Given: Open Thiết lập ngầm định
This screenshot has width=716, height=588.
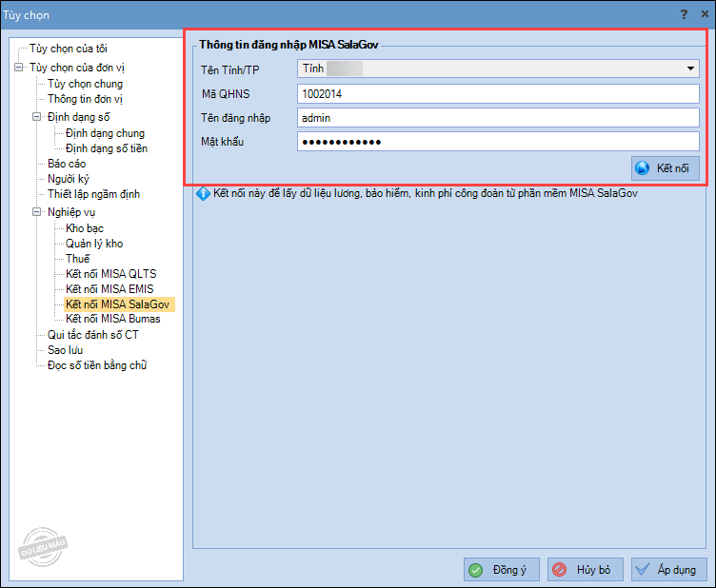Looking at the screenshot, I should point(93,194).
